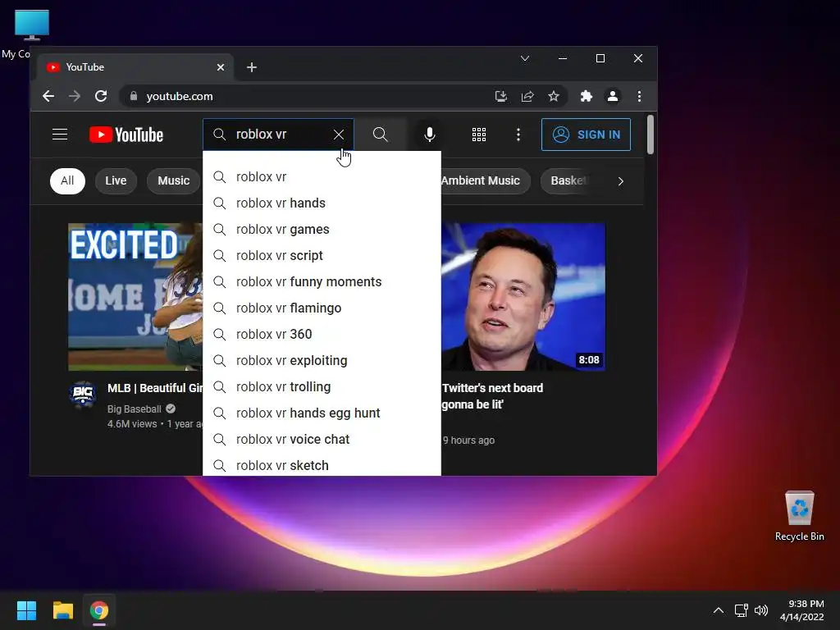The width and height of the screenshot is (840, 630).
Task: Close the YouTube tab
Action: pyautogui.click(x=220, y=67)
